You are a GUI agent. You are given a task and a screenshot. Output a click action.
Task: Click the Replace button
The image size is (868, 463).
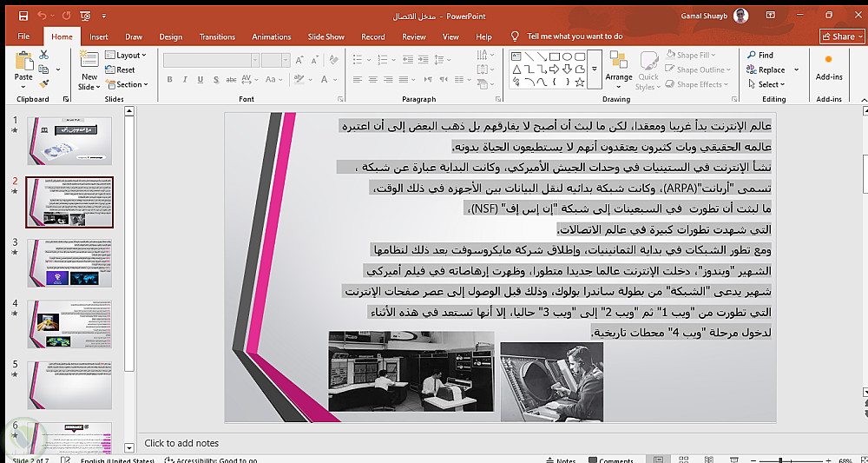point(766,69)
